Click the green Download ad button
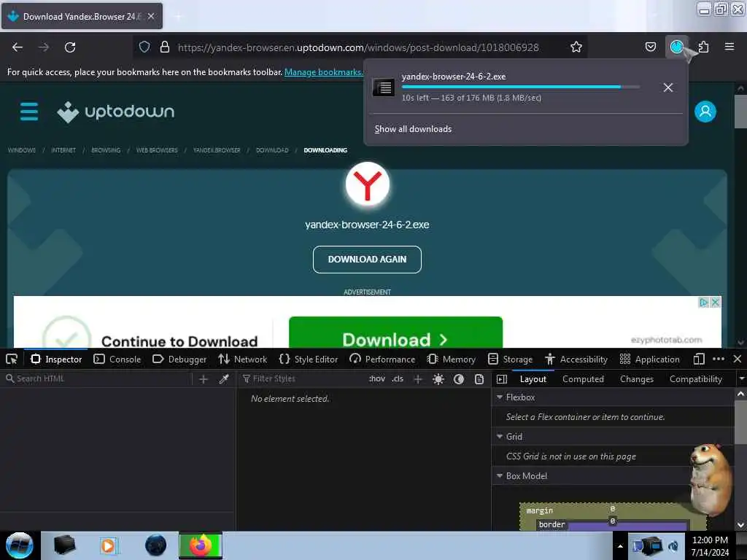Image resolution: width=747 pixels, height=560 pixels. 395,333
